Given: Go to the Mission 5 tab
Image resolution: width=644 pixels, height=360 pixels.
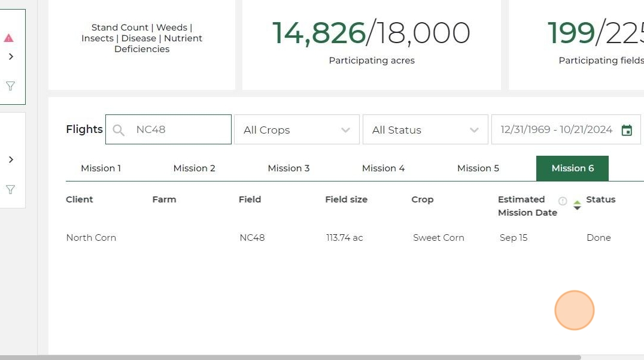Looking at the screenshot, I should point(478,168).
